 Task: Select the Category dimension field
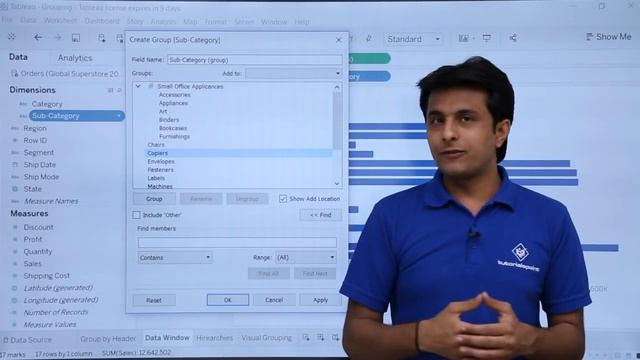(47, 104)
